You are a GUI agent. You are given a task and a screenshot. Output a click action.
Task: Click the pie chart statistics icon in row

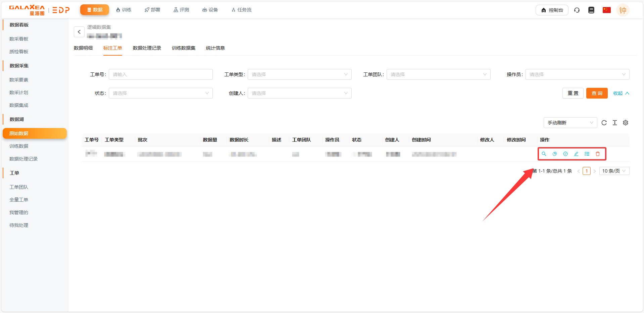555,154
